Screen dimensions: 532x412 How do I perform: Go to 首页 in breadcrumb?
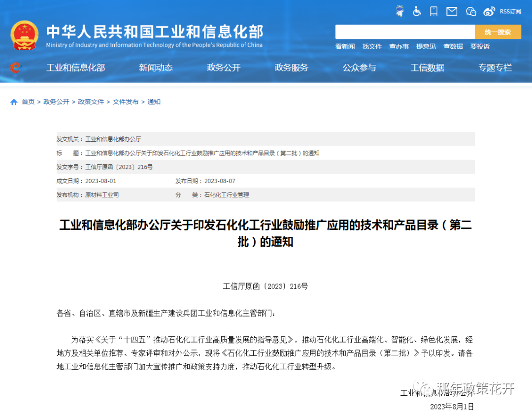(28, 102)
